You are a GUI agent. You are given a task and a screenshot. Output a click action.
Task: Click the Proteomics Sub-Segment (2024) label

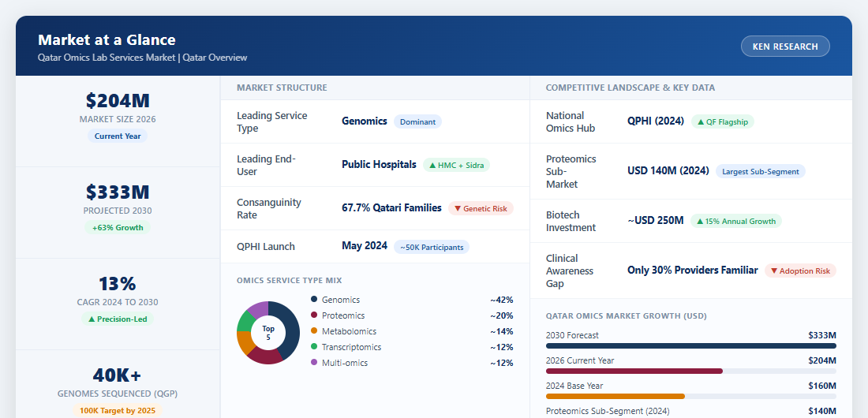[608, 411]
